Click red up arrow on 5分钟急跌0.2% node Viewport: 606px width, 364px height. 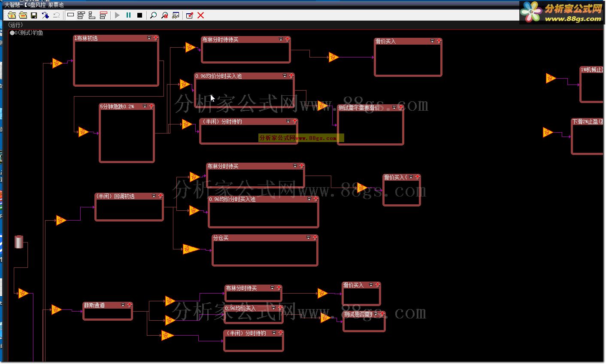[151, 106]
